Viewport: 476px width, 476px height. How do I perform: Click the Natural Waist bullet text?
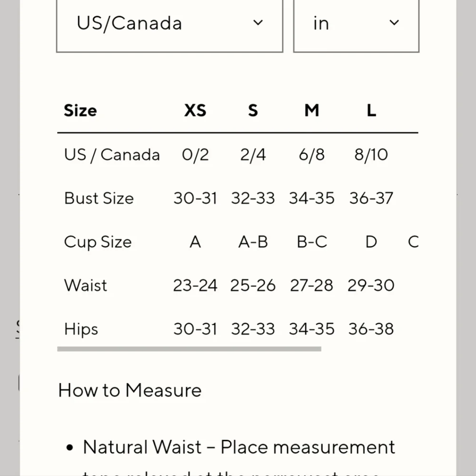tap(238, 447)
